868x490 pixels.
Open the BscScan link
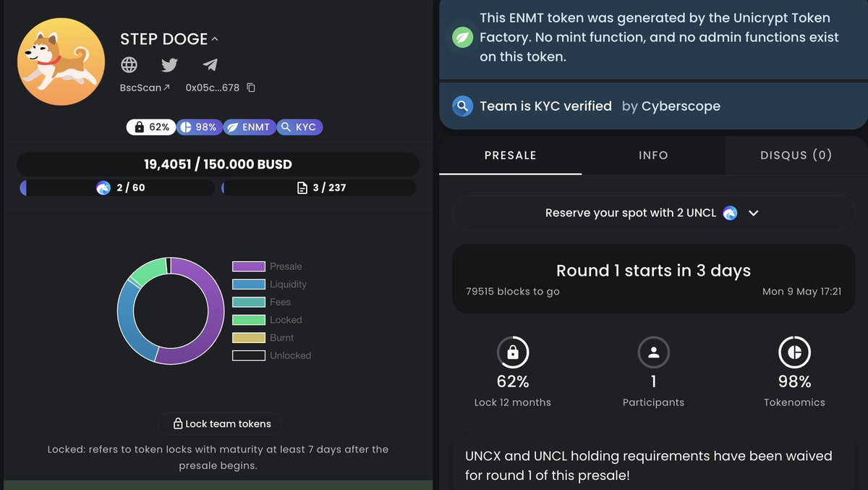[145, 88]
